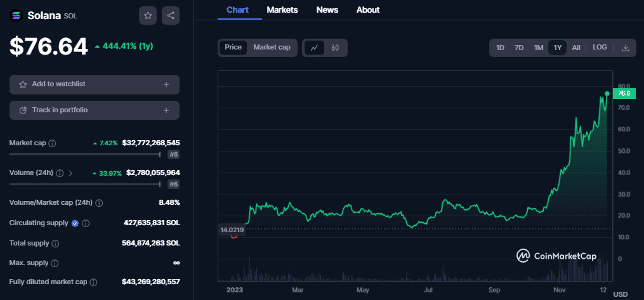Click 564,874,263 SOL total supply value
Image resolution: width=644 pixels, height=300 pixels.
click(151, 243)
